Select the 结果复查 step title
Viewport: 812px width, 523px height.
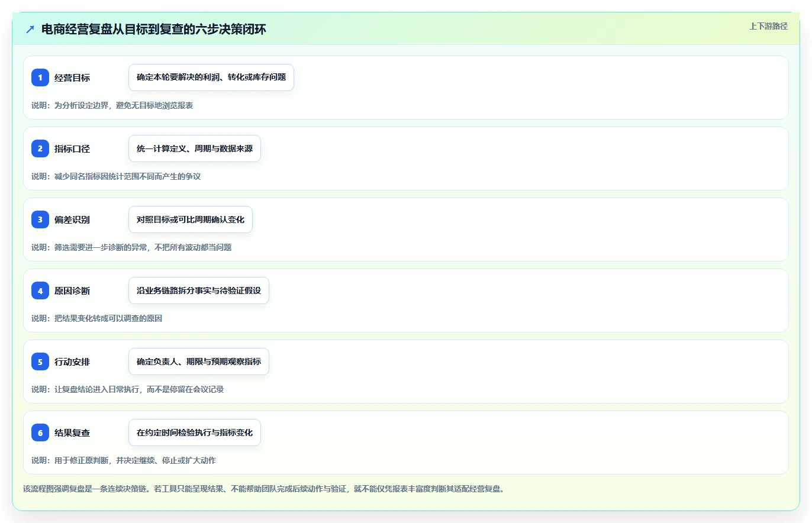coord(72,432)
